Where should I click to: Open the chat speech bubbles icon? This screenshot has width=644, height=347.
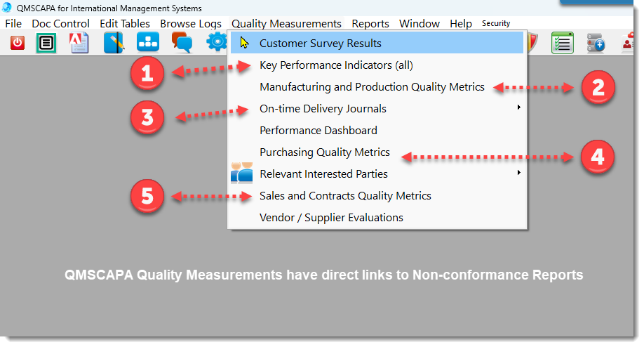tap(182, 42)
